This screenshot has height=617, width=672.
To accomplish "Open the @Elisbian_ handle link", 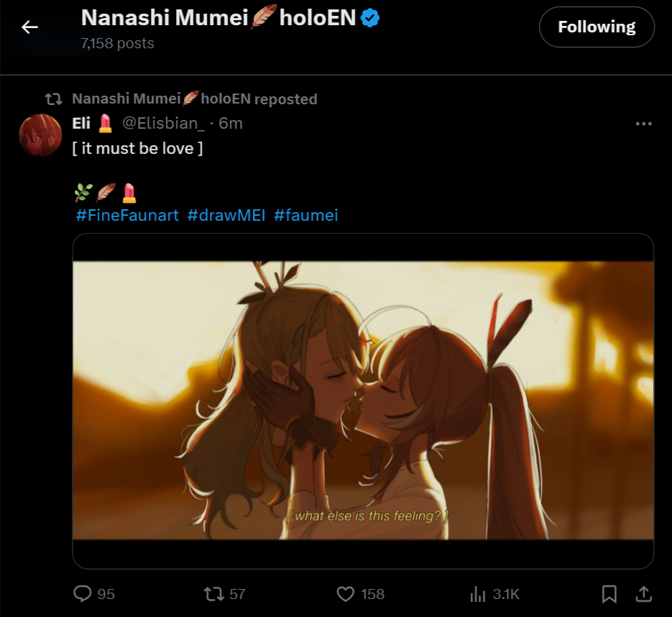I will click(163, 124).
